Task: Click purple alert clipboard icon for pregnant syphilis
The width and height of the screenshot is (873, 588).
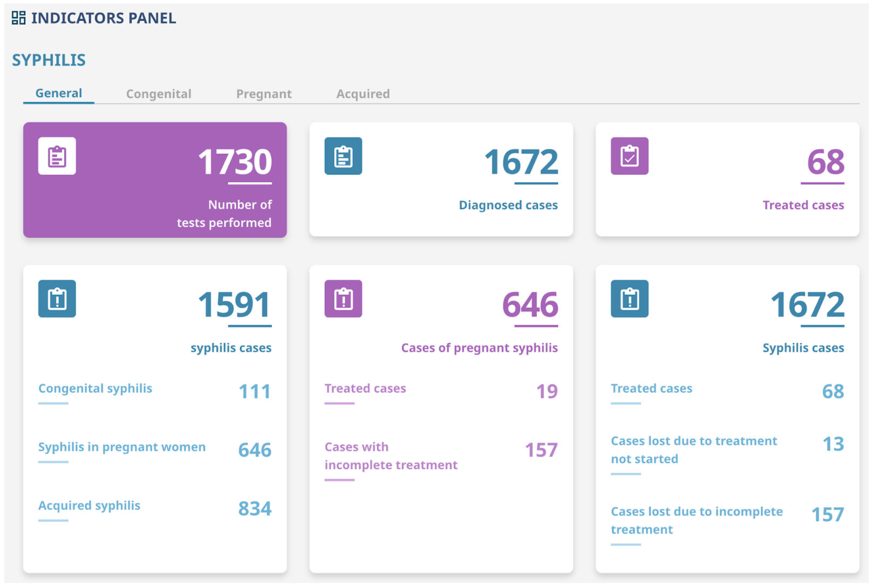Action: pyautogui.click(x=343, y=299)
